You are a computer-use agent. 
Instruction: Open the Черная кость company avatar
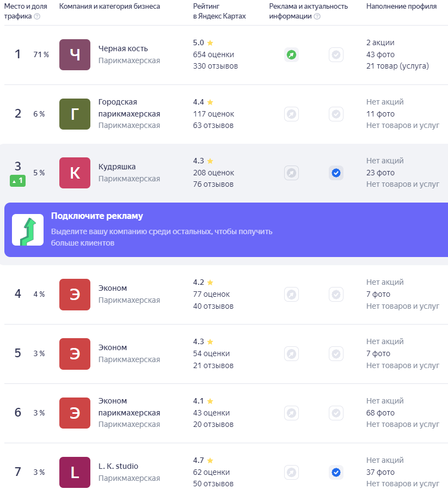click(x=75, y=55)
